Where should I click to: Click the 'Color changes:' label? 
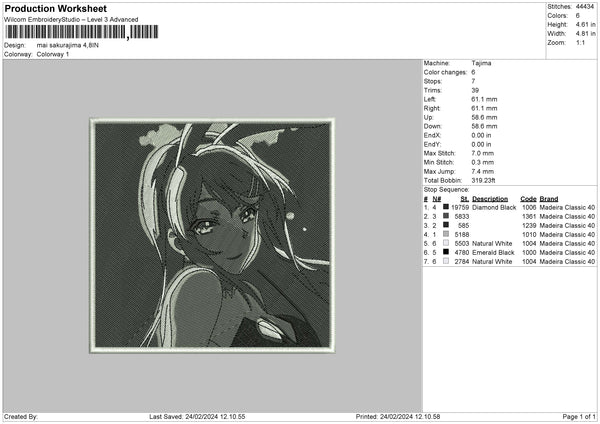coord(445,72)
